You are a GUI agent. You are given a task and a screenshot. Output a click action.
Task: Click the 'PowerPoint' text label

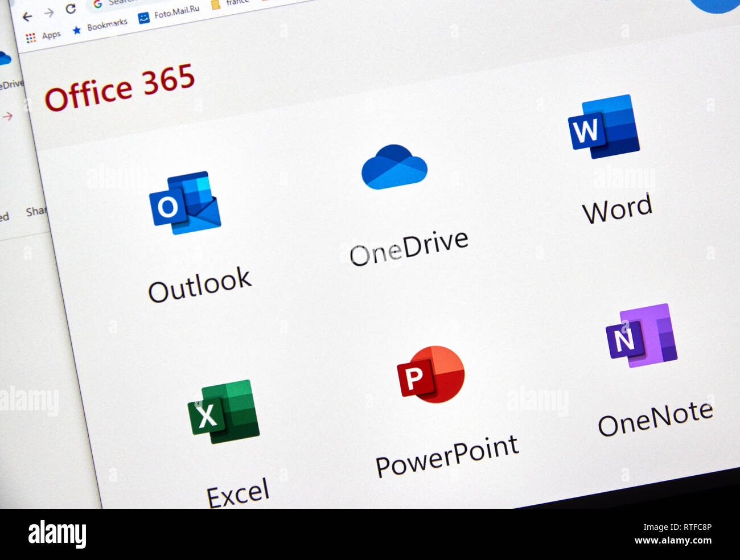(447, 455)
